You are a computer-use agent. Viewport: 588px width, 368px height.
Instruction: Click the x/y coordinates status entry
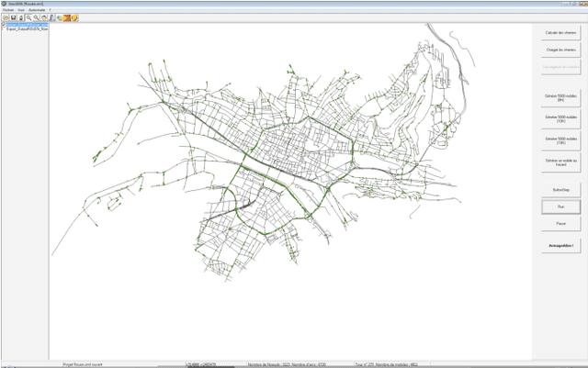200,364
